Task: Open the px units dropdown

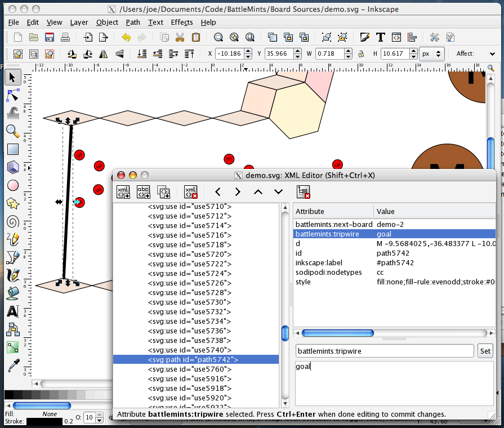Action: point(432,54)
